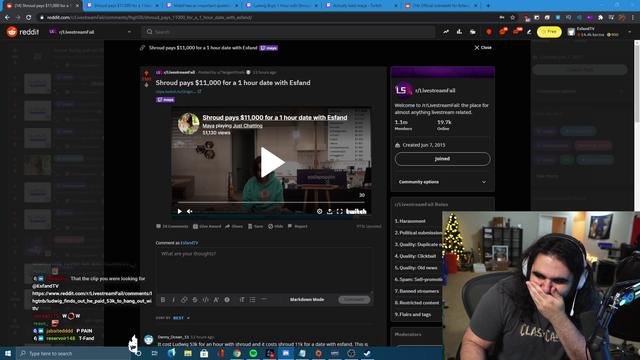640x360 pixels.
Task: Click the Reddit logo home link
Action: click(x=23, y=32)
